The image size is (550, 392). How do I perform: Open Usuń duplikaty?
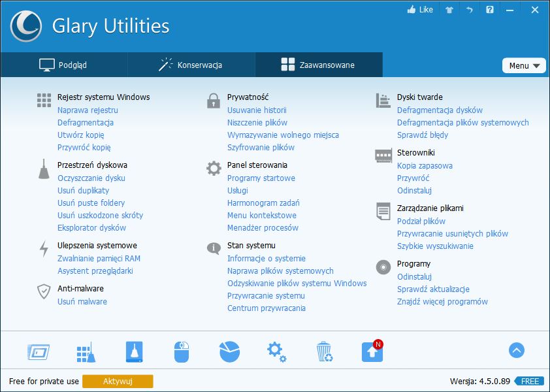[x=83, y=191]
